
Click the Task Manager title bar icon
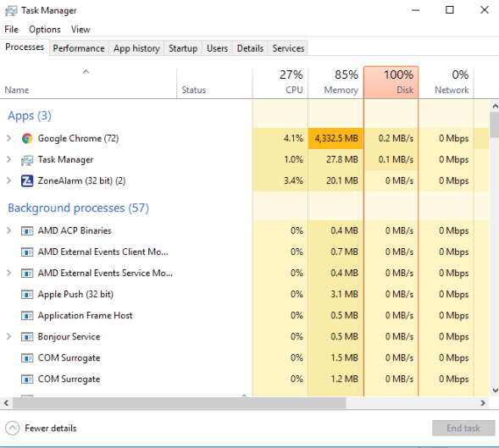click(x=11, y=11)
